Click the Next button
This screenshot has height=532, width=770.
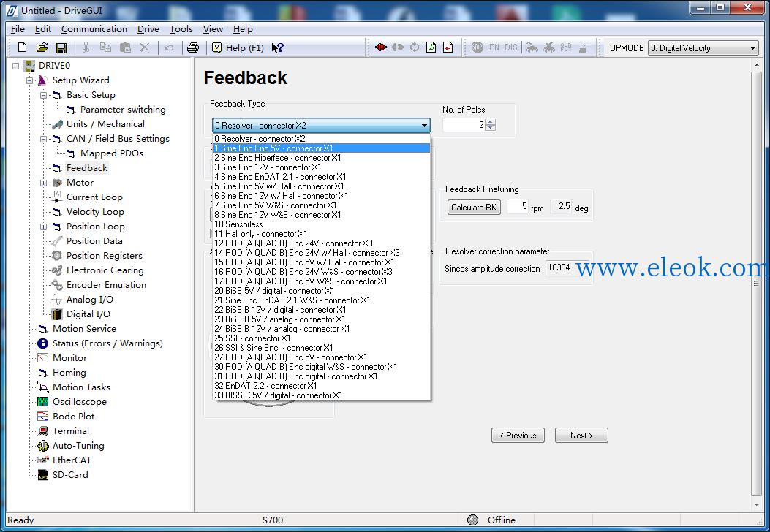point(581,436)
